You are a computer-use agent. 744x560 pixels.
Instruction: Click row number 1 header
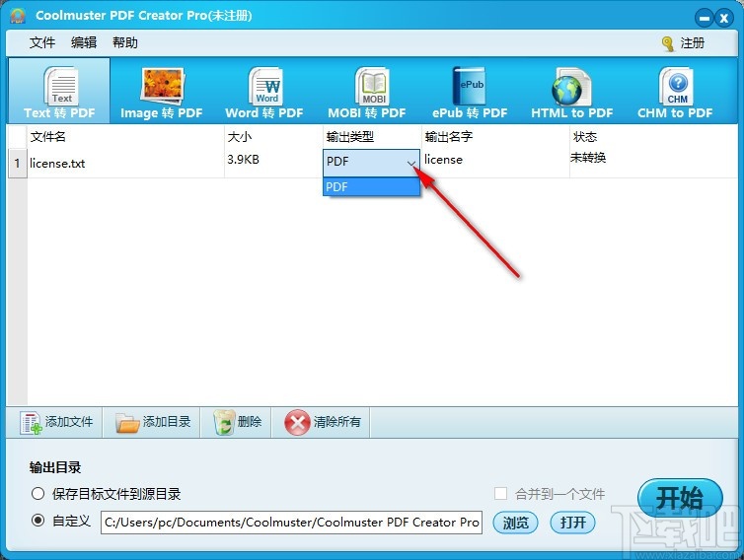click(x=18, y=164)
